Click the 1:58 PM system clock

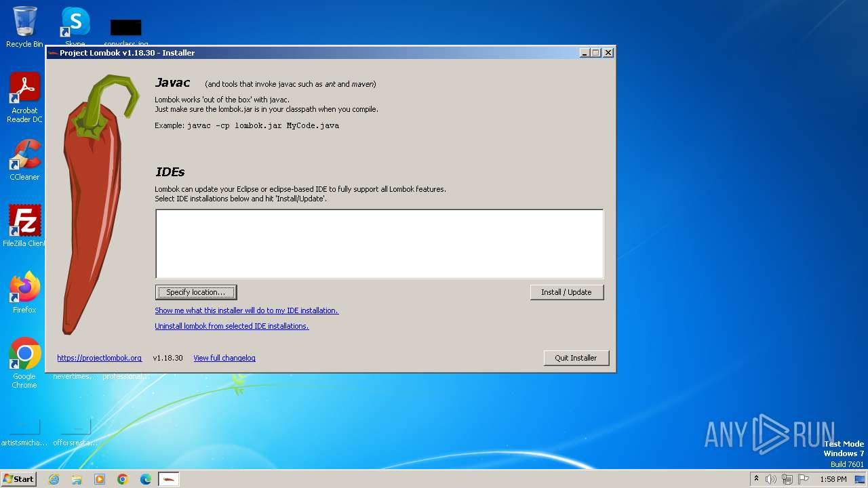tap(833, 479)
